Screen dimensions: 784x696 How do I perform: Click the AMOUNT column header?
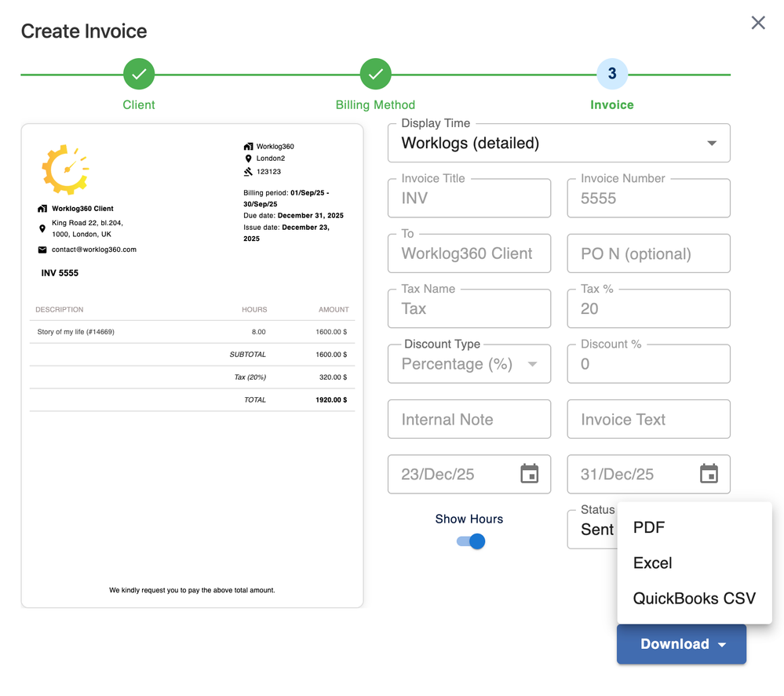tap(334, 309)
